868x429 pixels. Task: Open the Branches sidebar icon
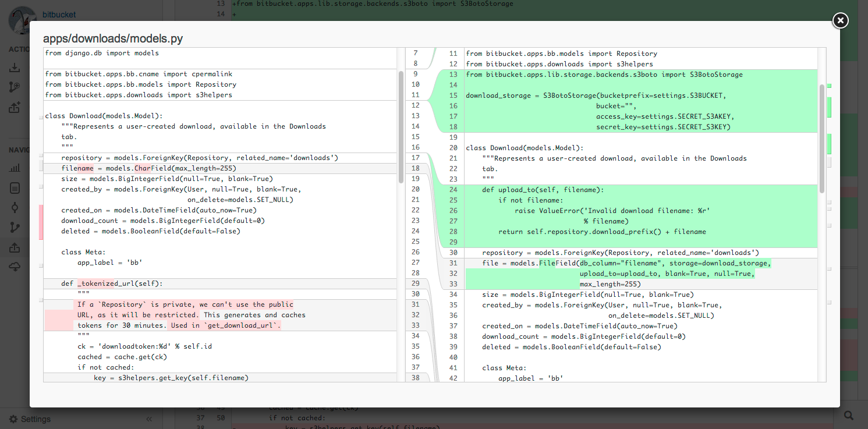pos(15,228)
